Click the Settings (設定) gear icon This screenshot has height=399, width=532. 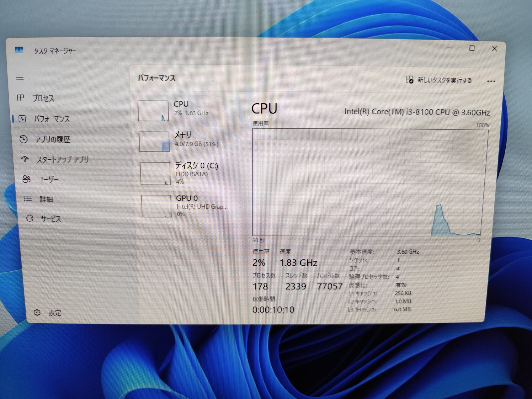click(37, 312)
